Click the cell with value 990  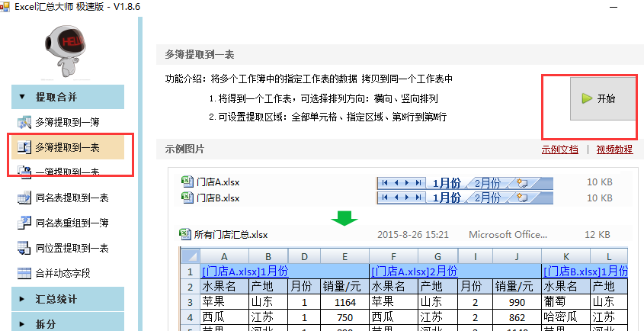pyautogui.click(x=517, y=302)
